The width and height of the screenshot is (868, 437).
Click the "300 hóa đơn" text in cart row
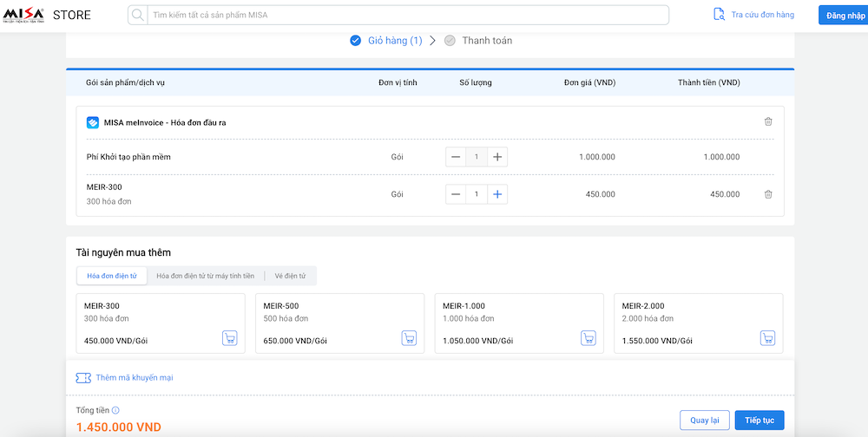tap(109, 201)
